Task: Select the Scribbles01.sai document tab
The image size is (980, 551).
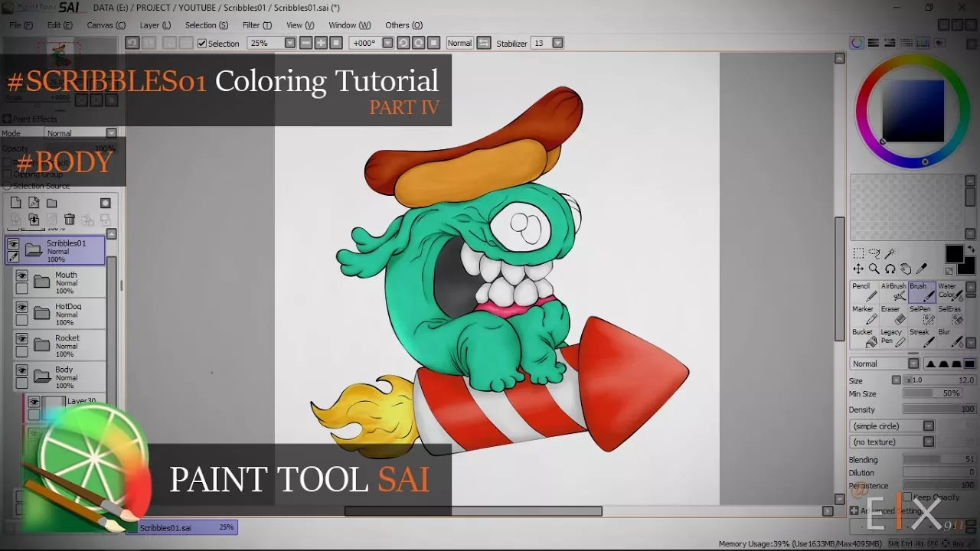Action: coord(188,527)
